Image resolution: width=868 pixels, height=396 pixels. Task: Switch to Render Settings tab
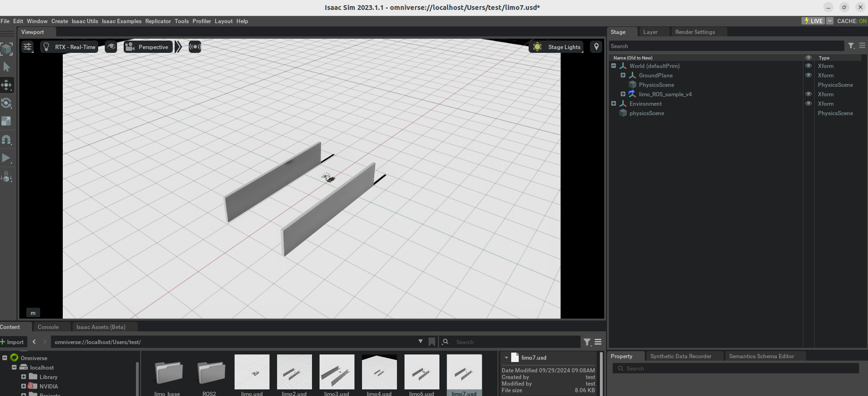[695, 32]
